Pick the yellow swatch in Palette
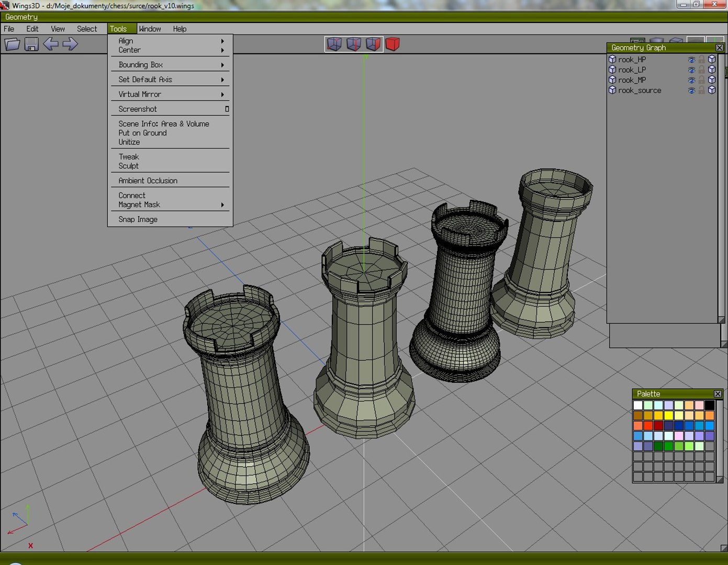728x565 pixels. tap(668, 415)
